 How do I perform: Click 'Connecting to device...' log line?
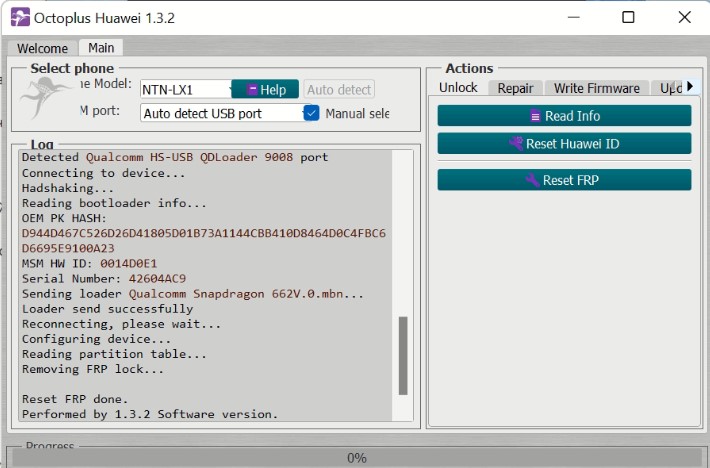pos(103,173)
